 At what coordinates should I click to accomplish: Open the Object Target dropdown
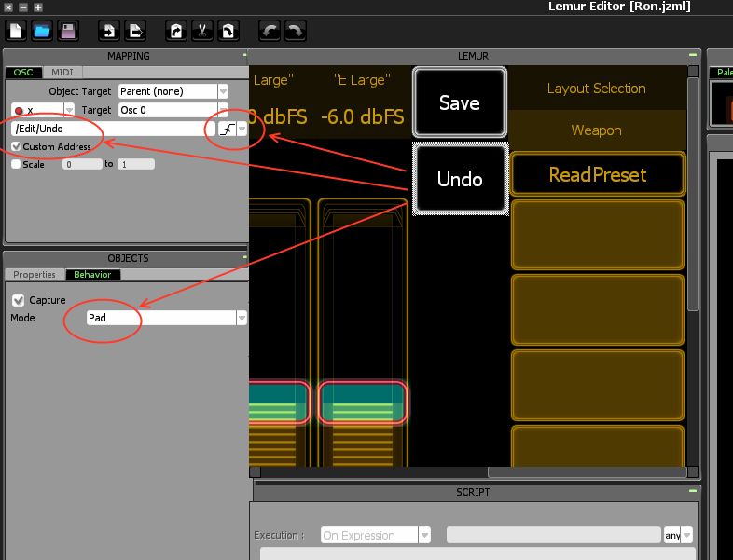[x=224, y=91]
